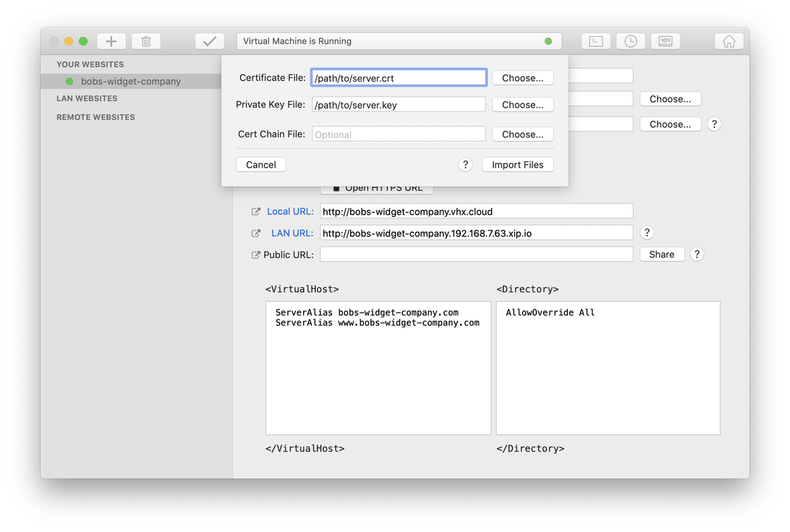This screenshot has height=532, width=790.
Task: Click the help button beside LAN URL field
Action: point(647,233)
